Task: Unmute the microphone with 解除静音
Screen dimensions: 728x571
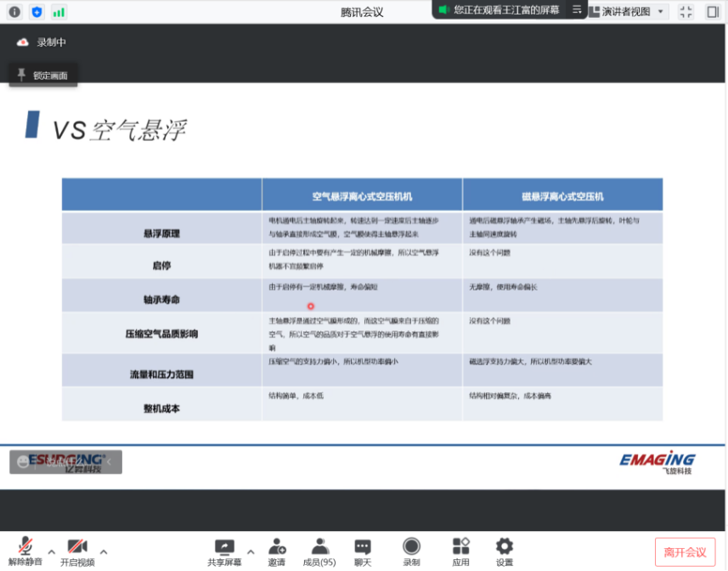Action: [x=25, y=551]
